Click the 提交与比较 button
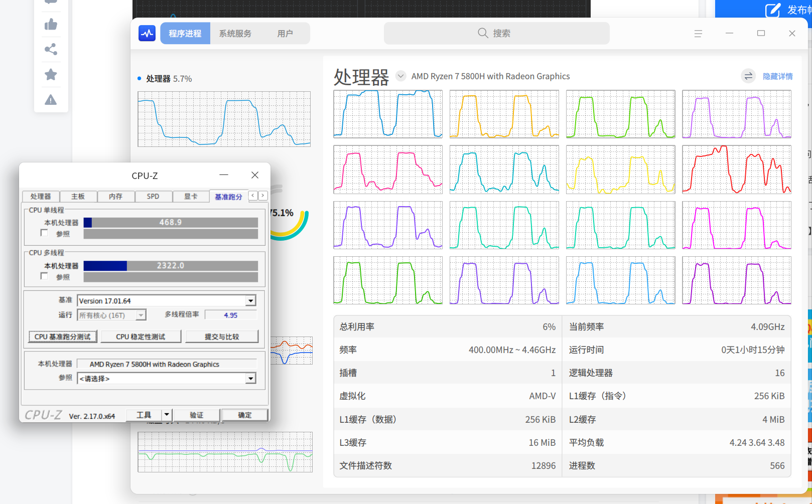The image size is (812, 504). click(222, 337)
